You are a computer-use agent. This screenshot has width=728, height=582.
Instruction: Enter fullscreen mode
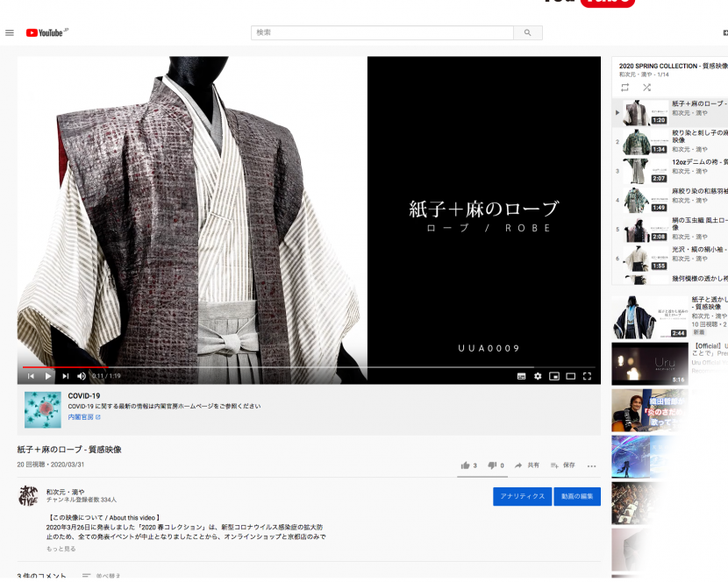588,376
